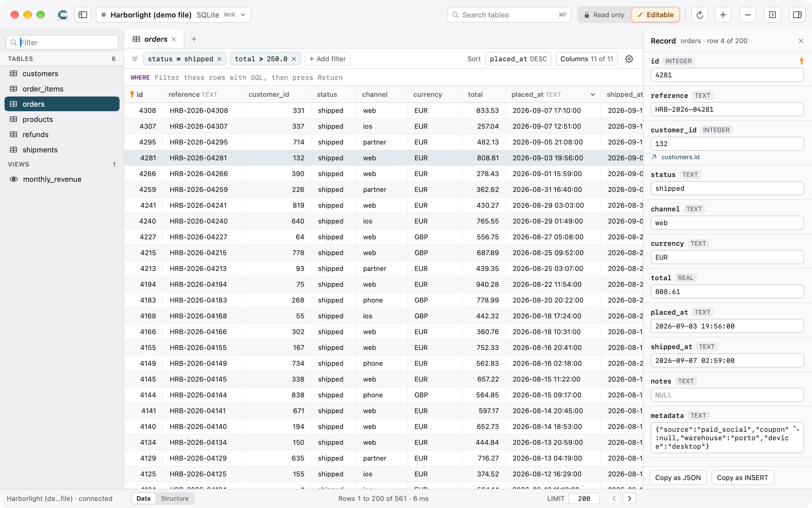Click Copy as INSERT
Image resolution: width=812 pixels, height=508 pixels.
pos(742,478)
